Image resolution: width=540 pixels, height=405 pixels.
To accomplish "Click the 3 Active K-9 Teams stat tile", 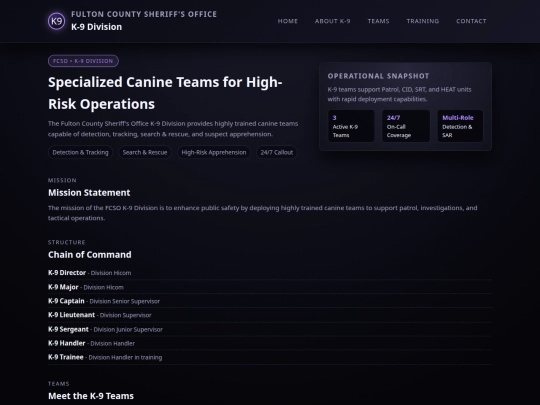I will pyautogui.click(x=351, y=126).
